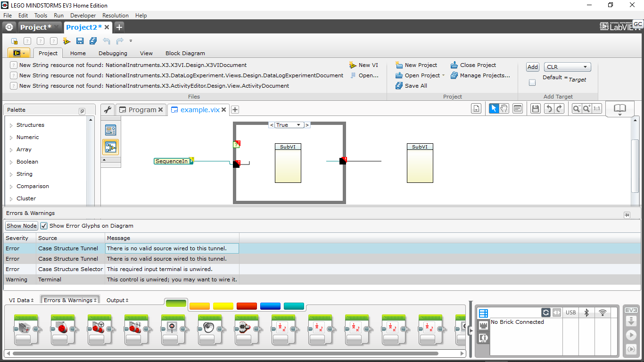Click the Save icon in quick access toolbar
The width and height of the screenshot is (644, 362).
tap(80, 41)
